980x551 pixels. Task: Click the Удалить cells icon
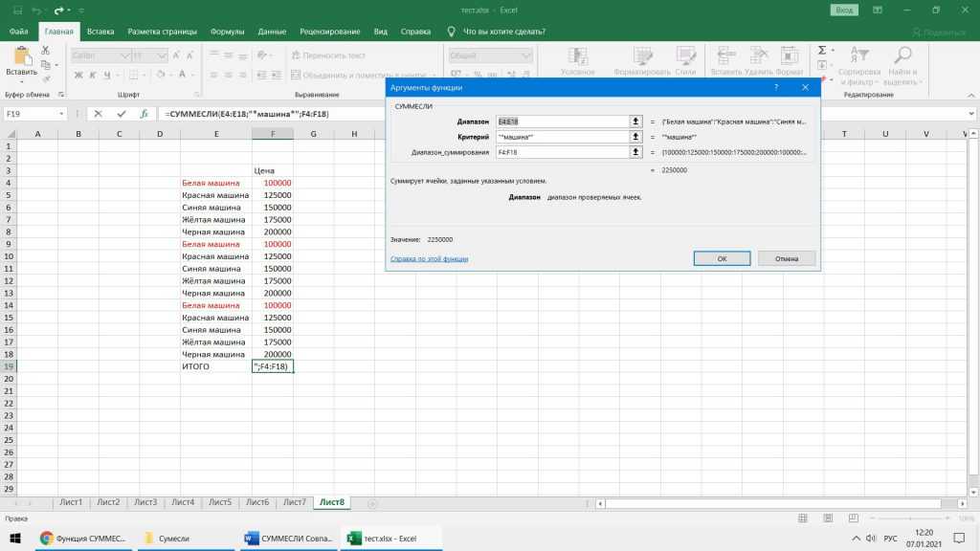(758, 56)
